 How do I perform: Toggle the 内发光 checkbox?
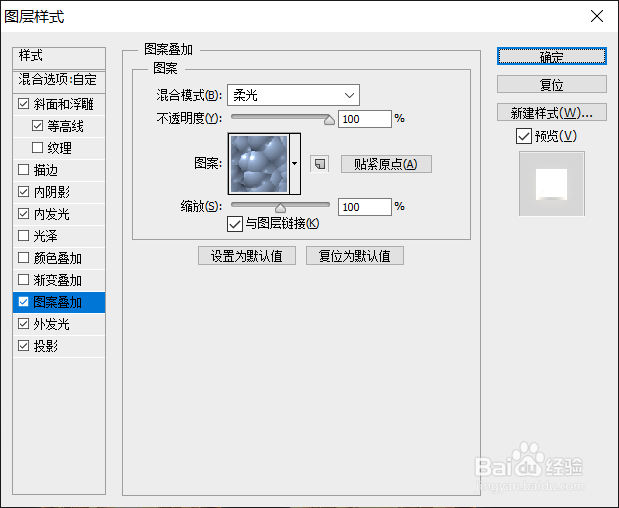[23, 214]
